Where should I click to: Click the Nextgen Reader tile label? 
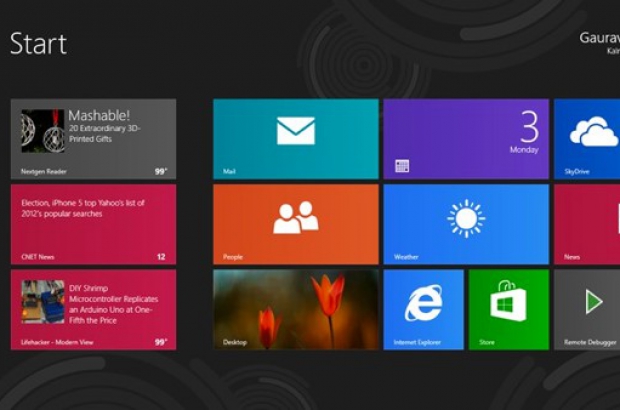42,171
